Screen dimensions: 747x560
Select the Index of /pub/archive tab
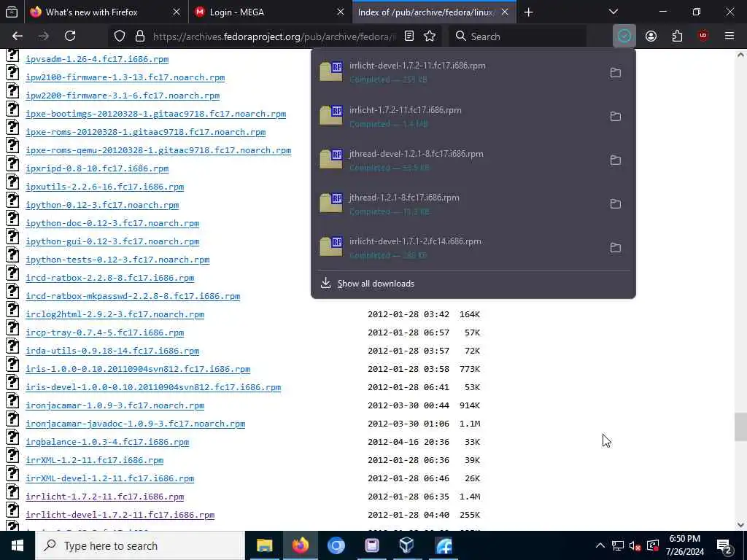click(x=425, y=12)
